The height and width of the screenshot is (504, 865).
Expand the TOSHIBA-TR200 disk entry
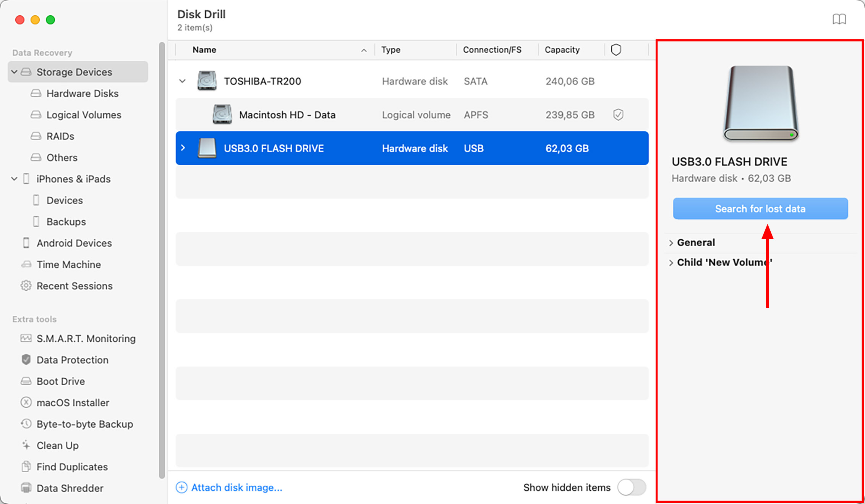(183, 81)
